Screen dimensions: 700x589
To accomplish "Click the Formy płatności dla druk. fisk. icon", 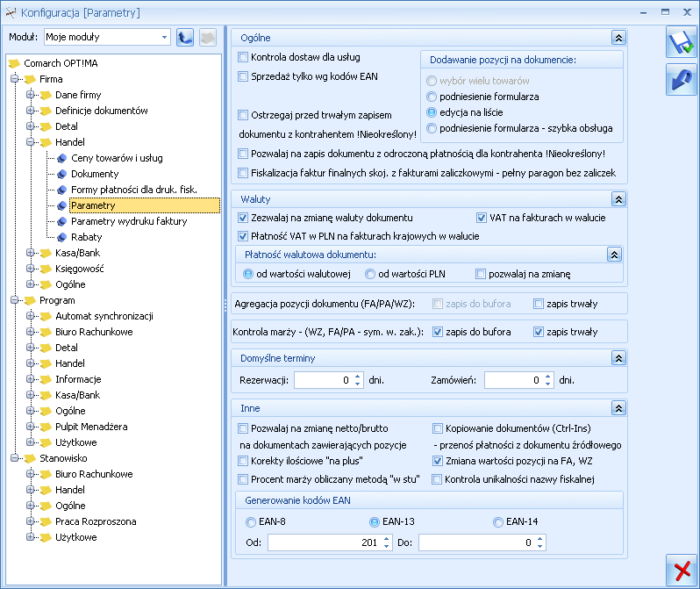I will coord(62,190).
